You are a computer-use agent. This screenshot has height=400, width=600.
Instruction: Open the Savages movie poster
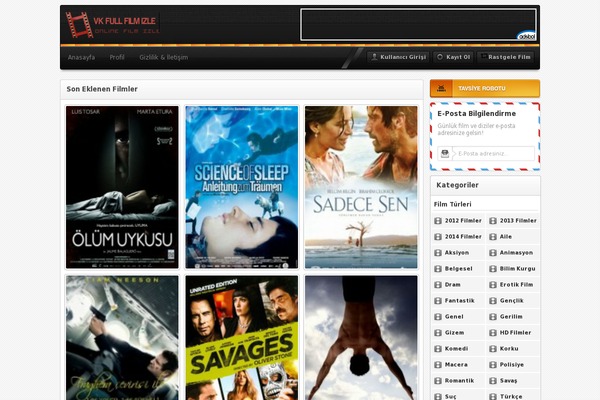(x=241, y=338)
